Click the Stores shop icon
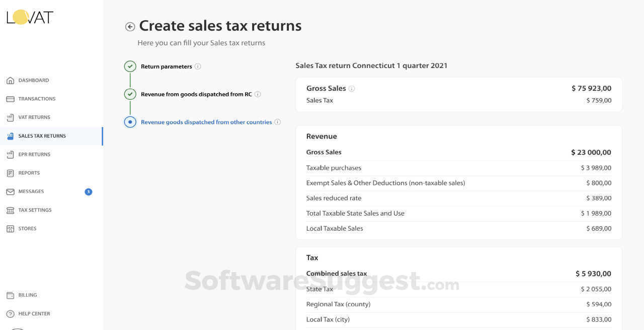 (10, 229)
